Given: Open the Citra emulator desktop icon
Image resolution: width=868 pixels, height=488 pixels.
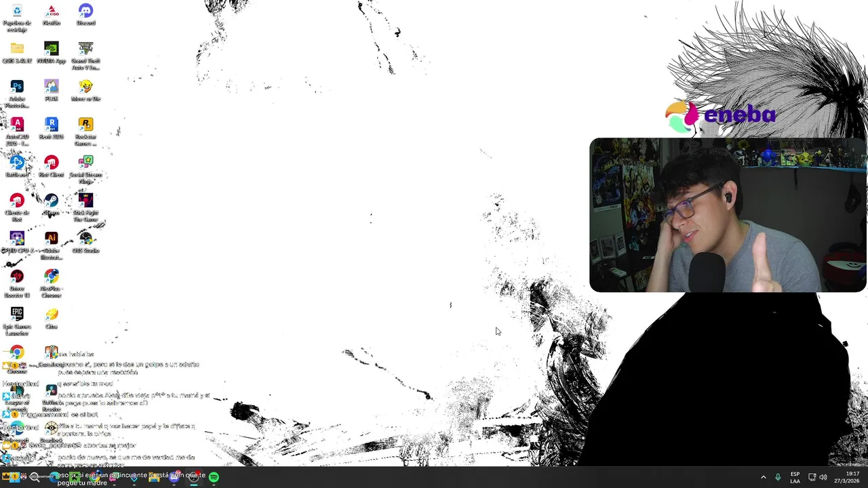Looking at the screenshot, I should click(x=52, y=319).
